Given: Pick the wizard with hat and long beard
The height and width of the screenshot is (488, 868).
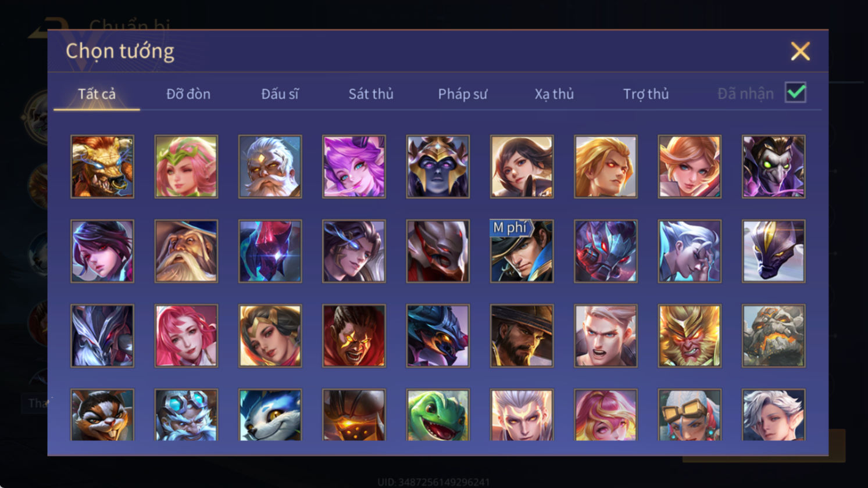Looking at the screenshot, I should 186,251.
